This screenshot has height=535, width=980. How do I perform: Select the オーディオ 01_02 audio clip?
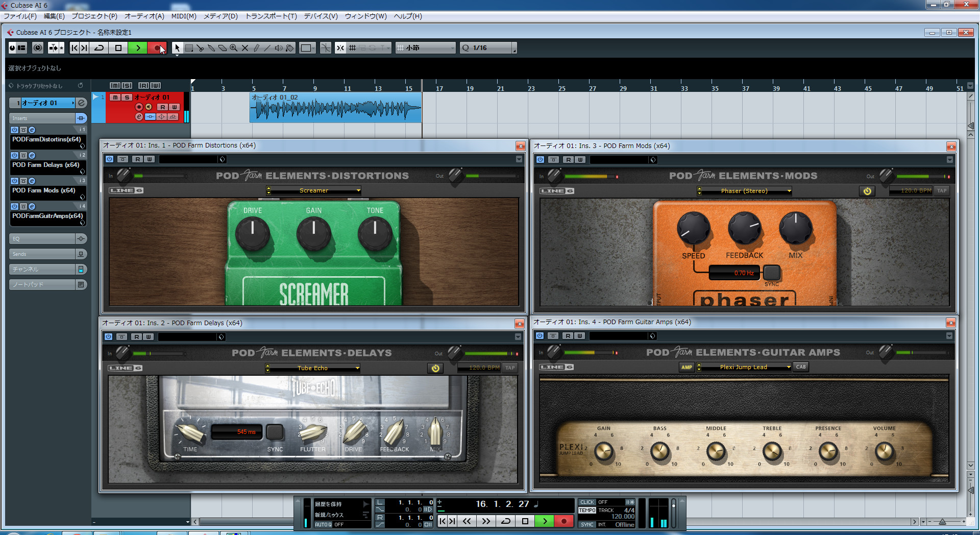[335, 107]
